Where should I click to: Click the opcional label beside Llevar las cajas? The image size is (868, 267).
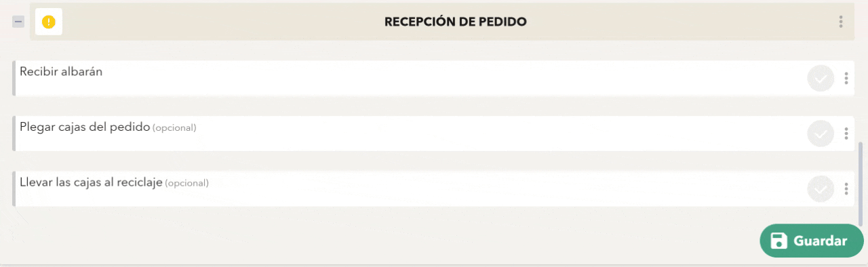click(187, 183)
